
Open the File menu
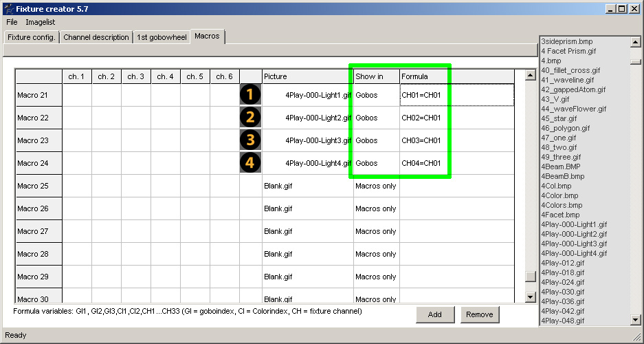(x=12, y=22)
